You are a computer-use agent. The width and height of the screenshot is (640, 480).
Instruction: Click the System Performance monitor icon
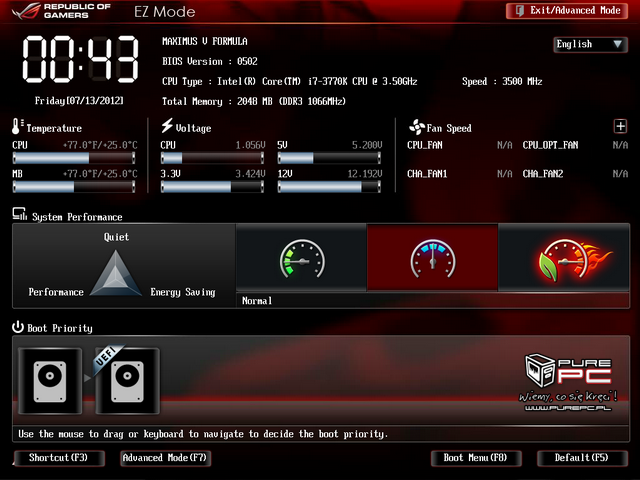coord(19,214)
